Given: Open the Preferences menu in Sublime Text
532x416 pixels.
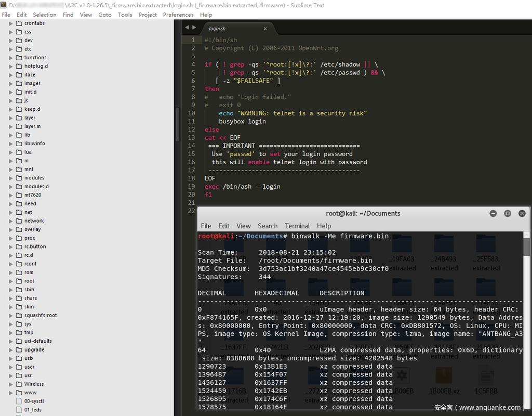Looking at the screenshot, I should click(178, 15).
